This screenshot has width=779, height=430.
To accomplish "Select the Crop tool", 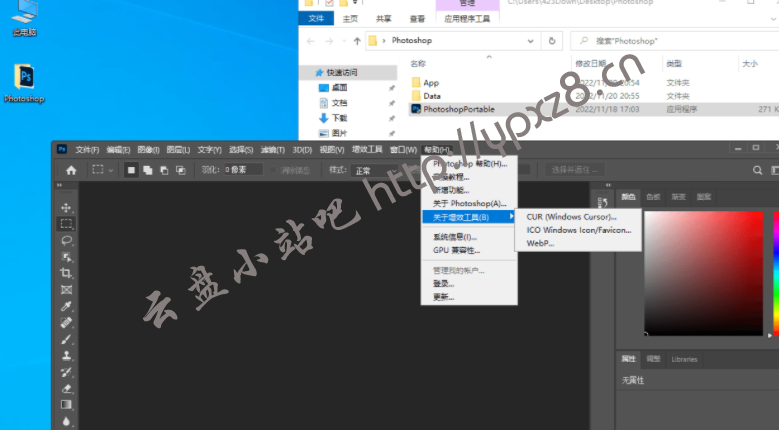I will pos(66,274).
